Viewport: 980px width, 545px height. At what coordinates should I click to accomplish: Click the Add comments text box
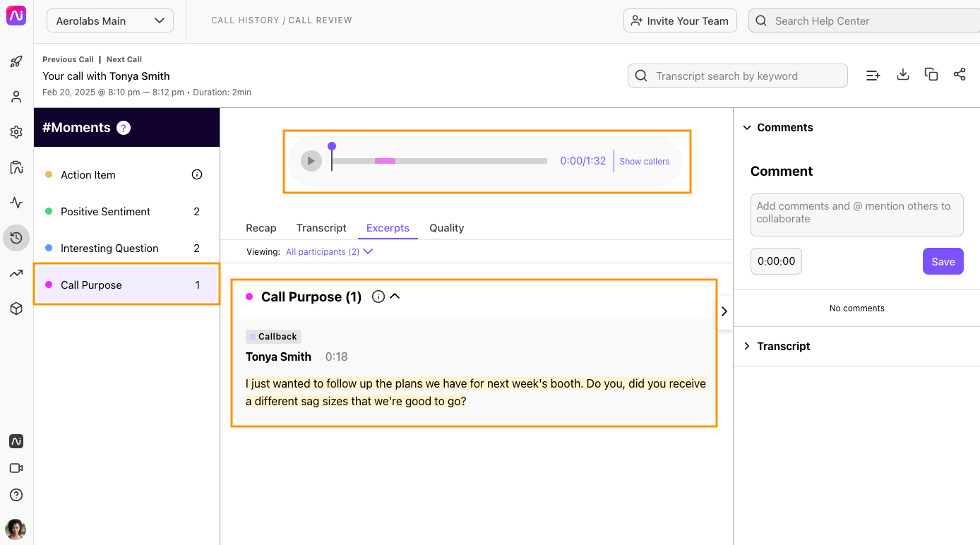[857, 215]
